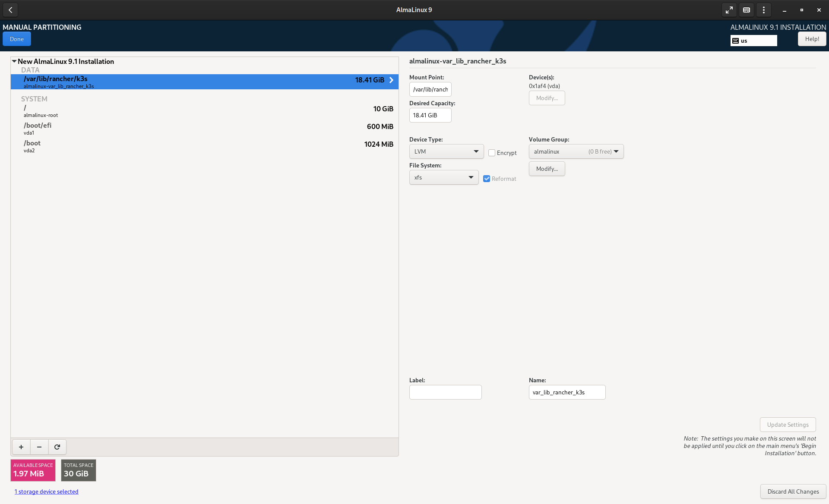The width and height of the screenshot is (829, 504).
Task: Click the AVAILABLE SPACE 1.97 MiB indicator
Action: [x=33, y=470]
